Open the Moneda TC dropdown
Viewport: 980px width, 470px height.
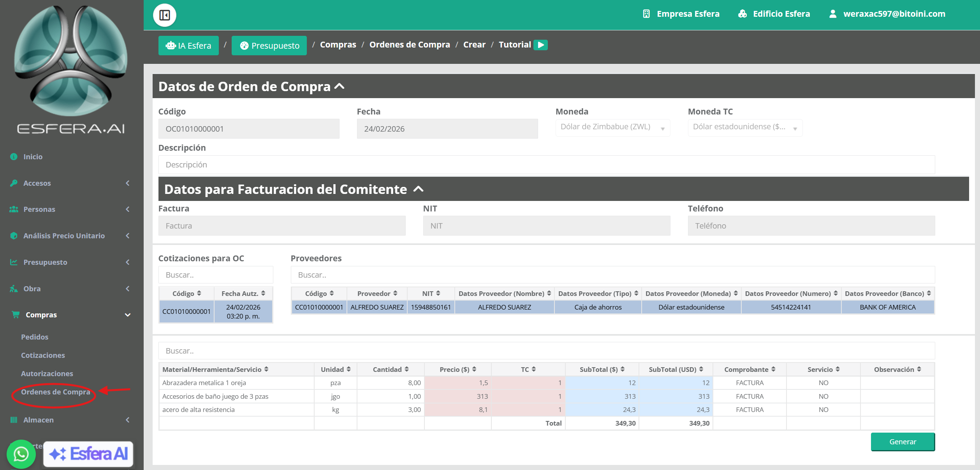point(745,127)
